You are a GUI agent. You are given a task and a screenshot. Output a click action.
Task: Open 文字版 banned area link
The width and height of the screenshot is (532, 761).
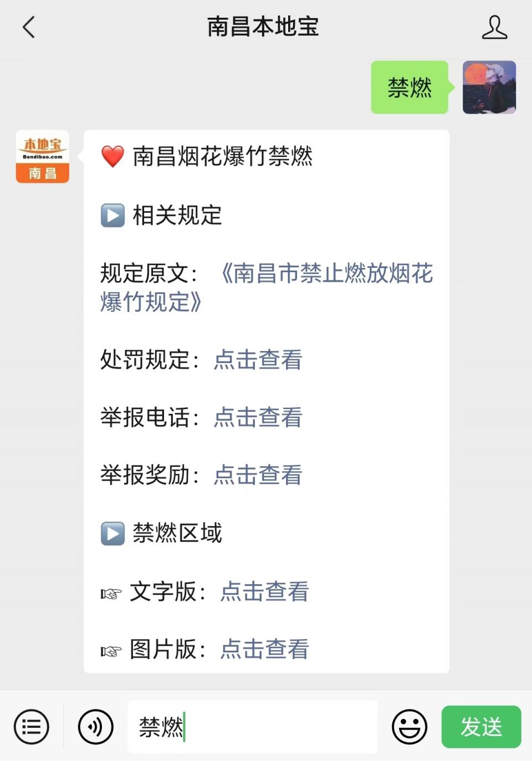pyautogui.click(x=265, y=591)
